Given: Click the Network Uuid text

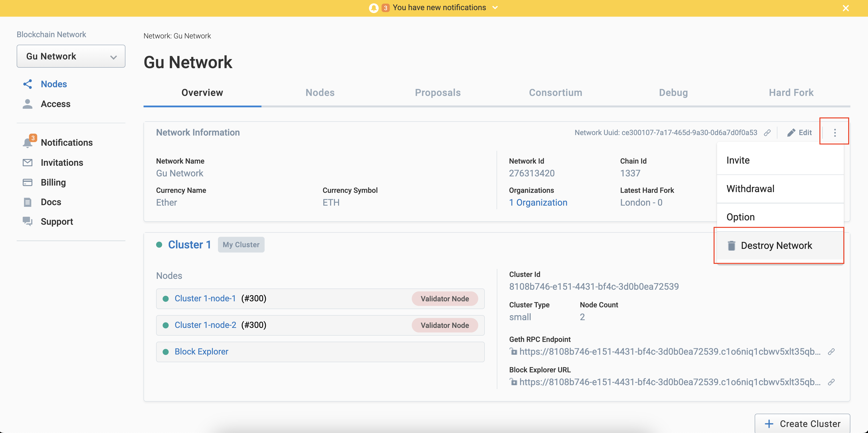Looking at the screenshot, I should click(666, 133).
